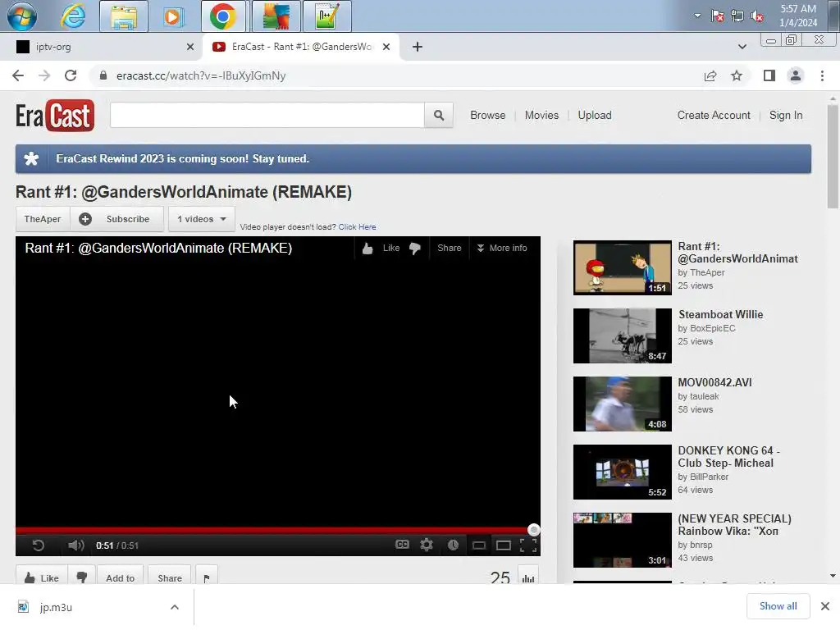Screen dimensions: 840x630
Task: Click the Add to button
Action: pos(121,577)
